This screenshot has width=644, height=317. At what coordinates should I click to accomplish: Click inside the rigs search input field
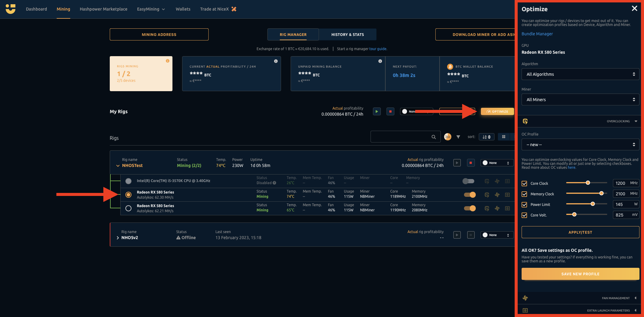pos(401,136)
